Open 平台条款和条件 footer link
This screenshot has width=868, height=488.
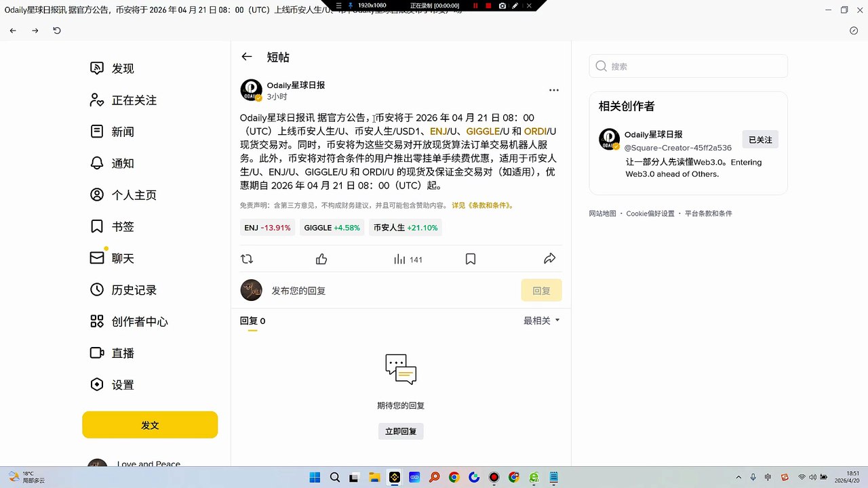click(709, 213)
